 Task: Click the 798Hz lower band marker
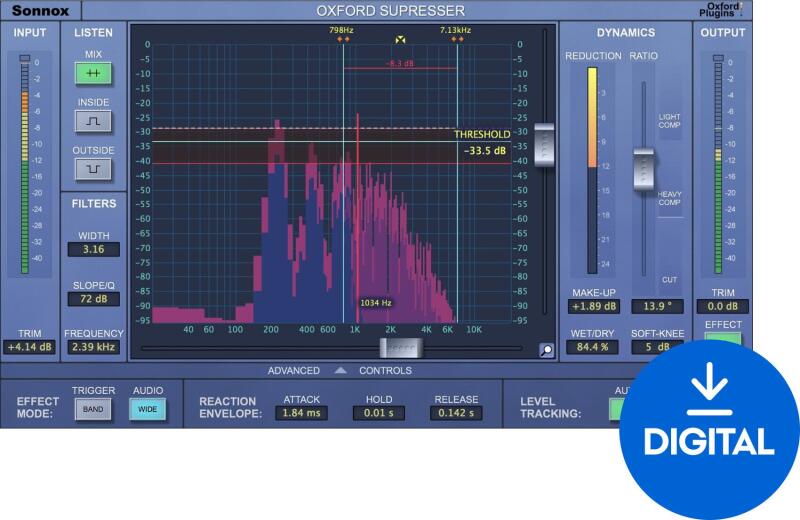point(342,42)
